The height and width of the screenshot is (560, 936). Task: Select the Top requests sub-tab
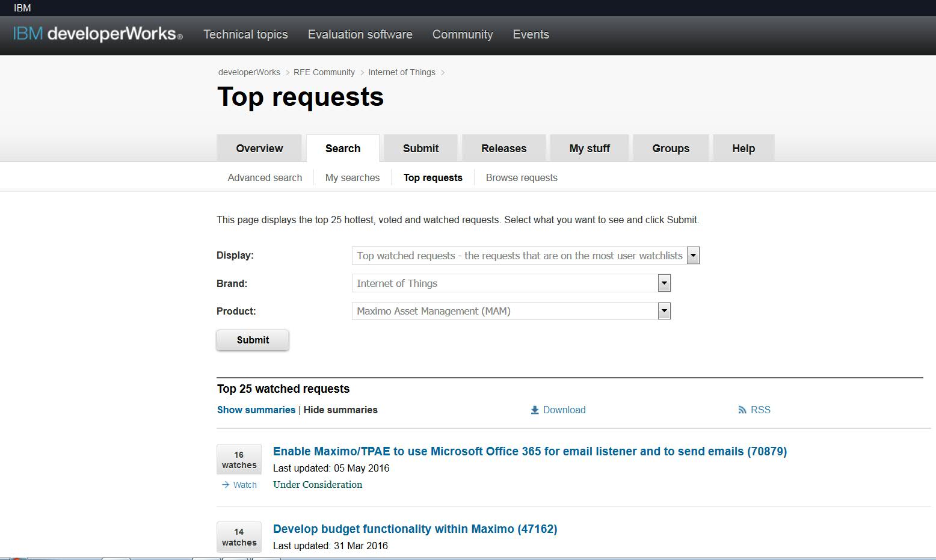tap(433, 177)
